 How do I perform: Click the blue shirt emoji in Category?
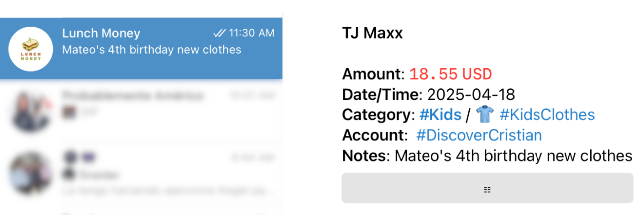(484, 115)
